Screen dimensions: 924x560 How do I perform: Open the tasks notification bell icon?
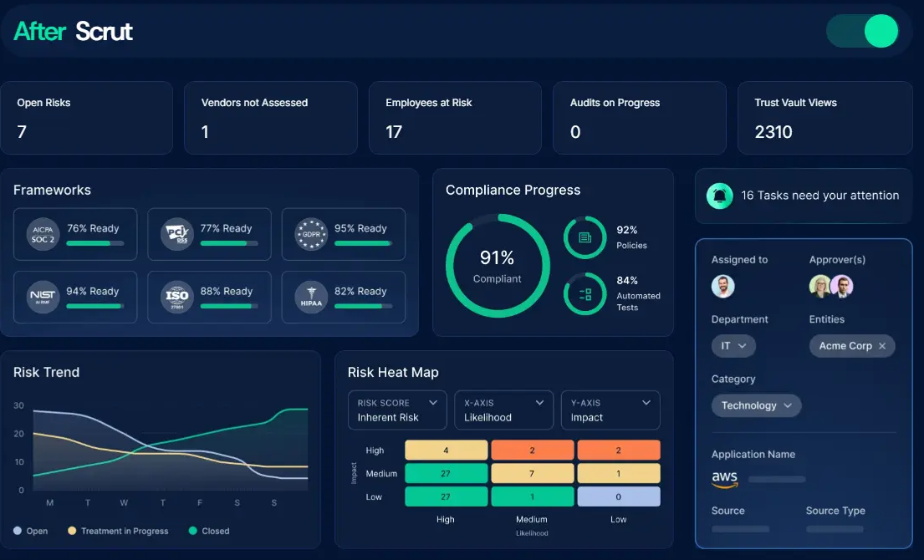(x=719, y=196)
